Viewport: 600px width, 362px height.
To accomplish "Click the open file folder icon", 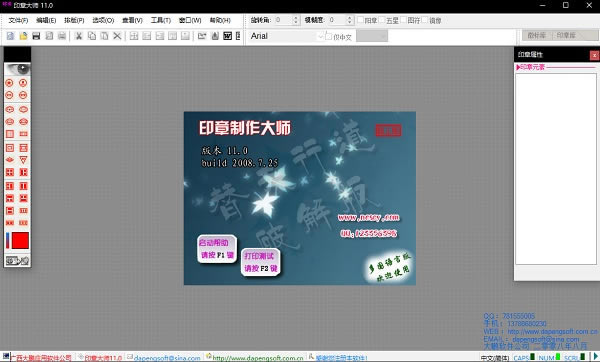I will coord(23,36).
